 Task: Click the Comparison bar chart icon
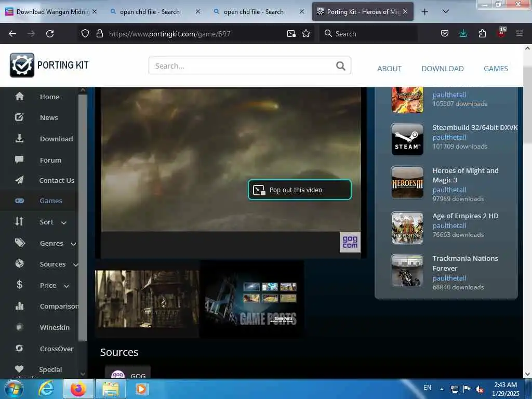click(x=19, y=306)
